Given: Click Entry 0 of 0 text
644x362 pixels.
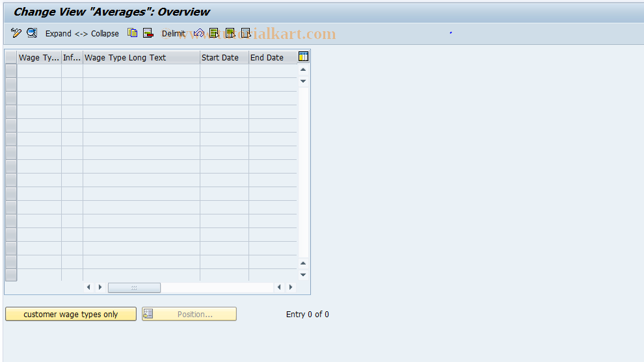Looking at the screenshot, I should 308,315.
